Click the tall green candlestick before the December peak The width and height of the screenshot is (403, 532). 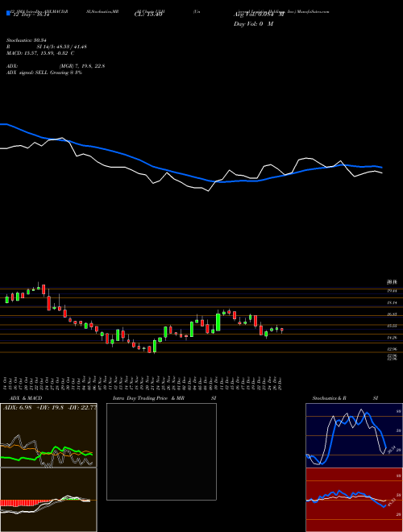(x=218, y=322)
